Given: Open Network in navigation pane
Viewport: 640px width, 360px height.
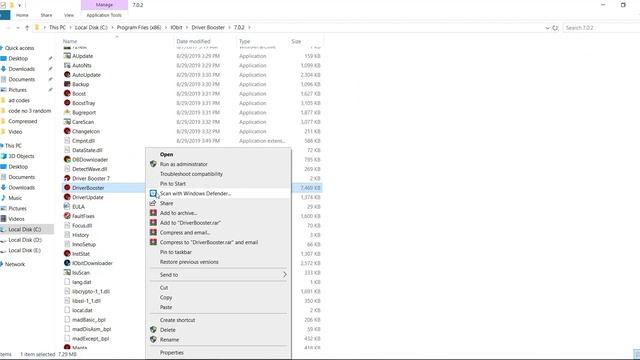Looking at the screenshot, I should click(x=15, y=264).
